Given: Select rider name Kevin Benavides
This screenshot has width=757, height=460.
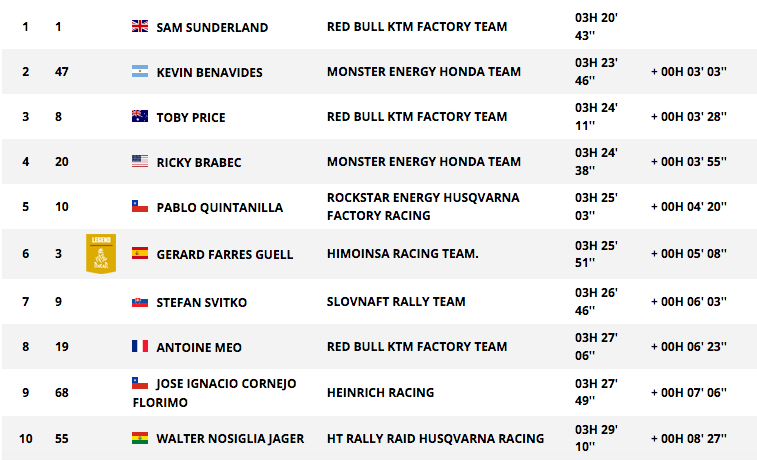Looking at the screenshot, I should (210, 72).
